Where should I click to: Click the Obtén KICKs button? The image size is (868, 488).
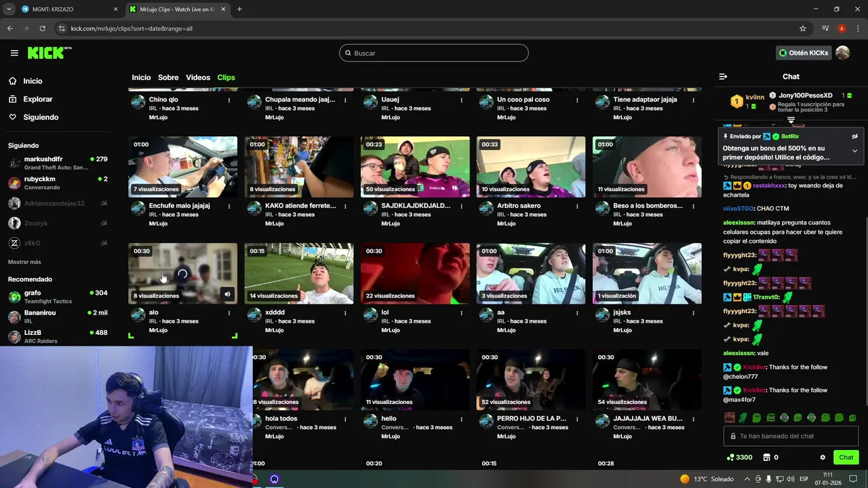click(x=804, y=53)
